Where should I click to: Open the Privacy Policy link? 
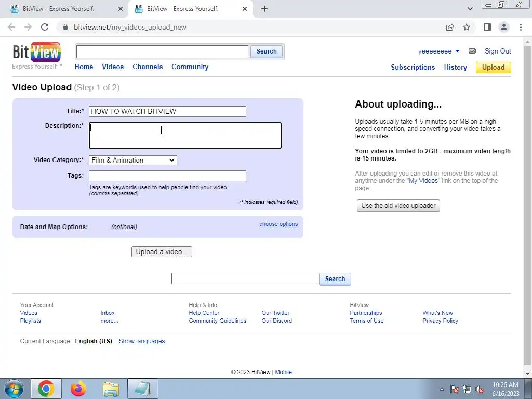point(440,321)
